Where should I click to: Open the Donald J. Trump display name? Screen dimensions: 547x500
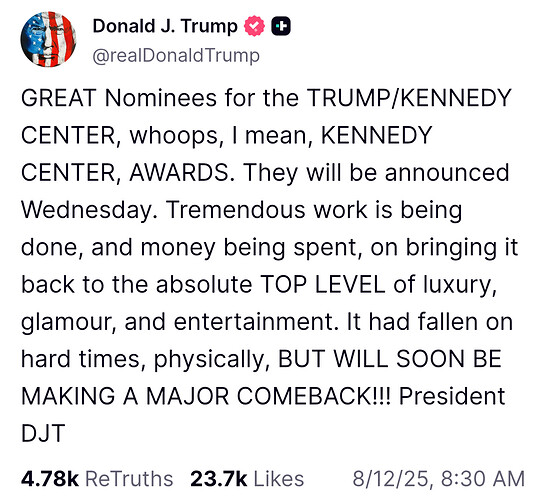(x=165, y=26)
